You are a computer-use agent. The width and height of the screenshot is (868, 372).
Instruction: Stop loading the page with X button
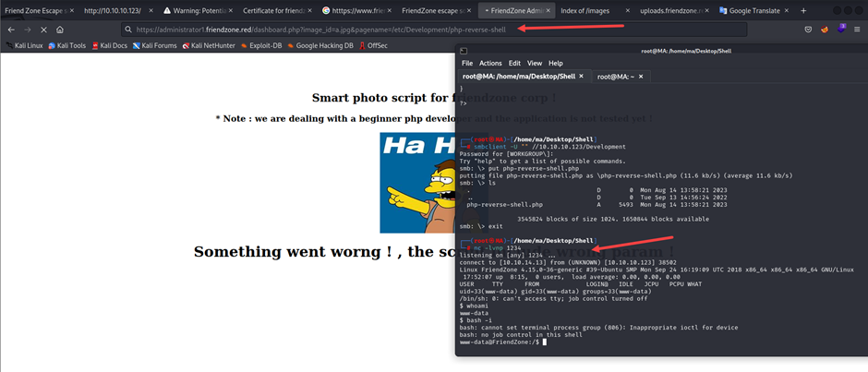43,30
